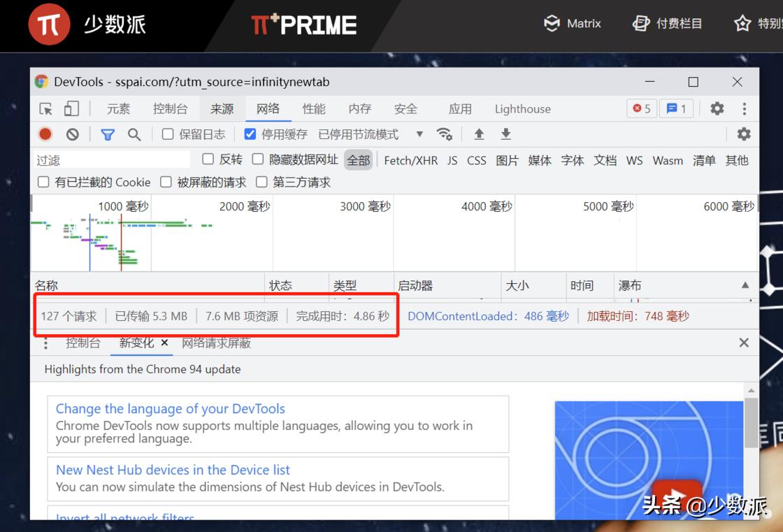Viewport: 783px width, 532px height.
Task: Open the Change the language of DevTools link
Action: click(171, 408)
